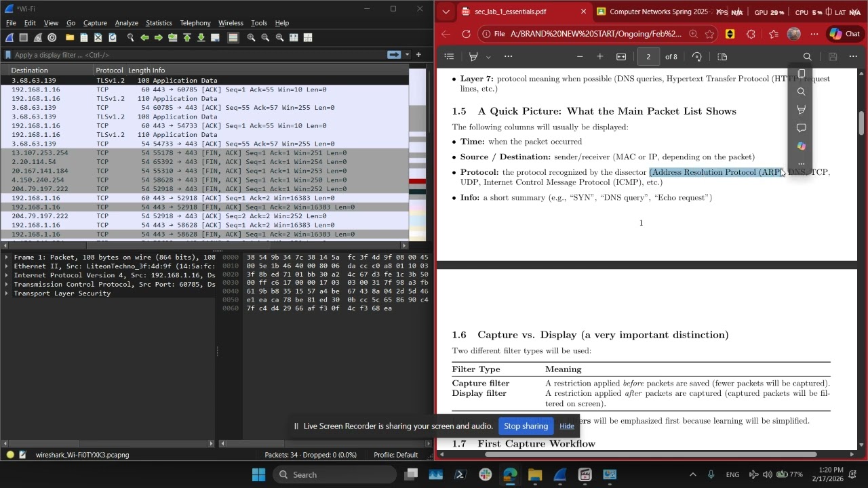Go back to previous packet in history
Image resolution: width=868 pixels, height=488 pixels.
point(144,38)
